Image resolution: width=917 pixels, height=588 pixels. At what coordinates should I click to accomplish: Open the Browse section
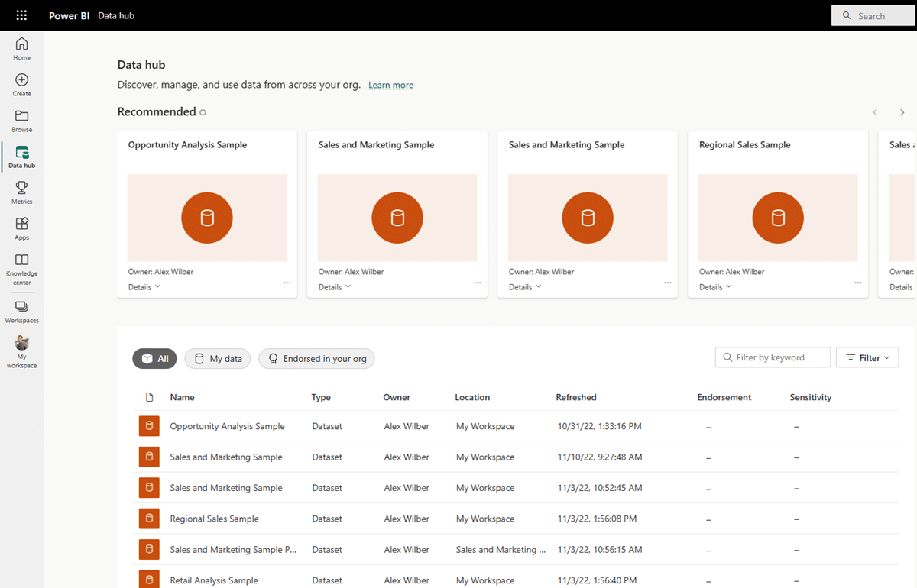[x=21, y=121]
